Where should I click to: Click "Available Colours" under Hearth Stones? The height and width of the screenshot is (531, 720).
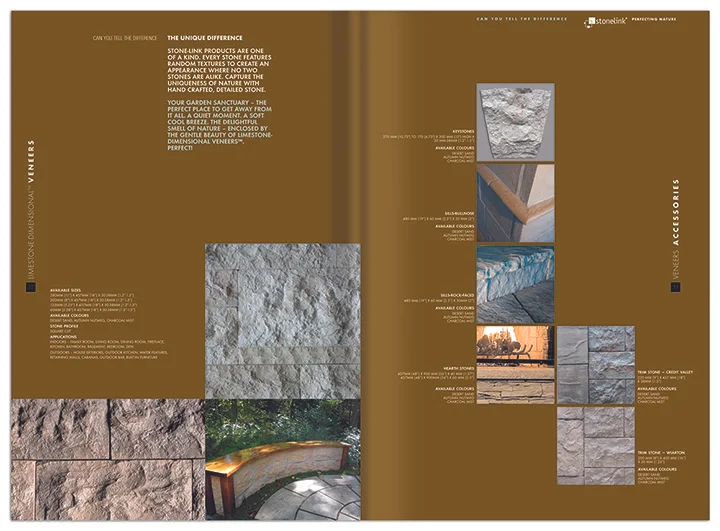point(455,389)
